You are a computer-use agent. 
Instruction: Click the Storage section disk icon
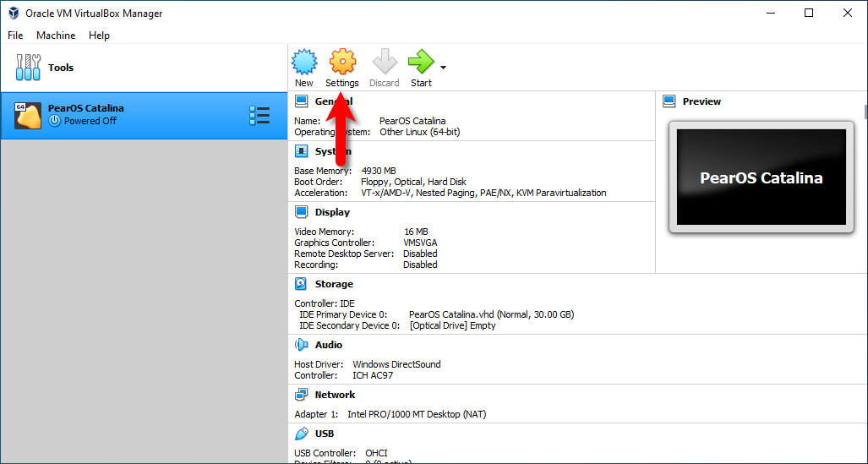click(x=301, y=284)
